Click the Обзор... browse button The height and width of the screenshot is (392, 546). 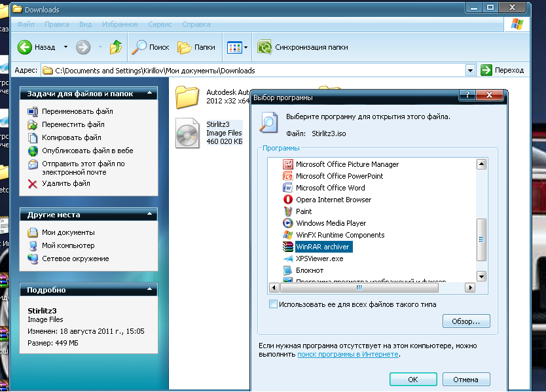[x=466, y=321]
